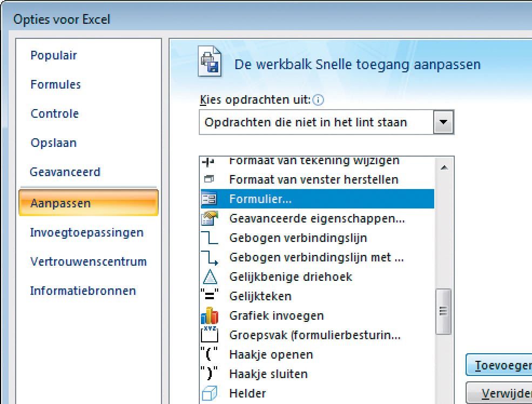This screenshot has height=404, width=532.
Task: Click the Snelle toegang header toolbar icon
Action: tap(210, 61)
